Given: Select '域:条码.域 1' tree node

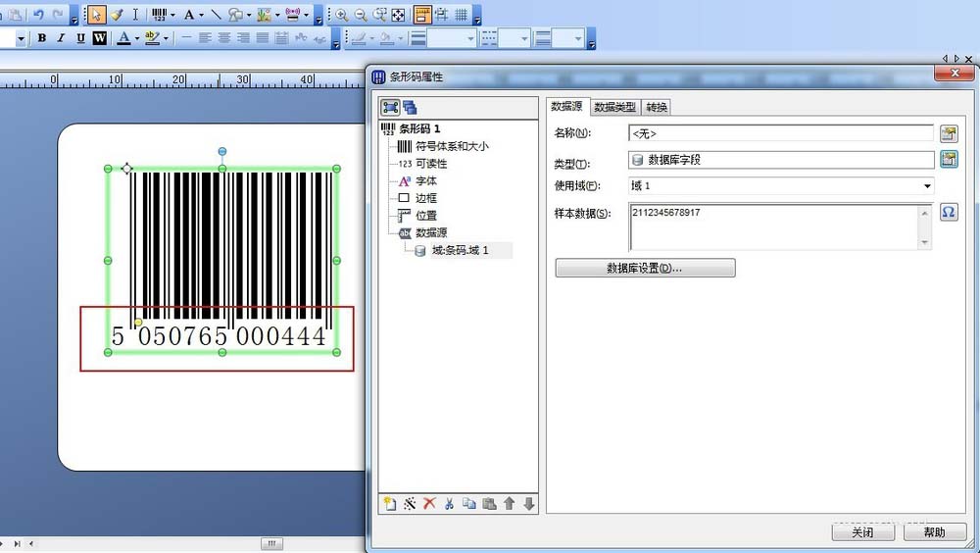Looking at the screenshot, I should [461, 250].
